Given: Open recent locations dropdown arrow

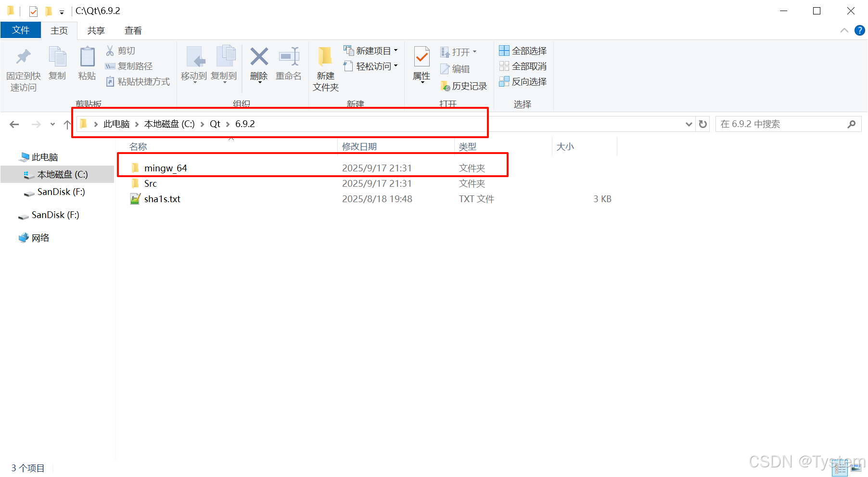Looking at the screenshot, I should coord(52,124).
